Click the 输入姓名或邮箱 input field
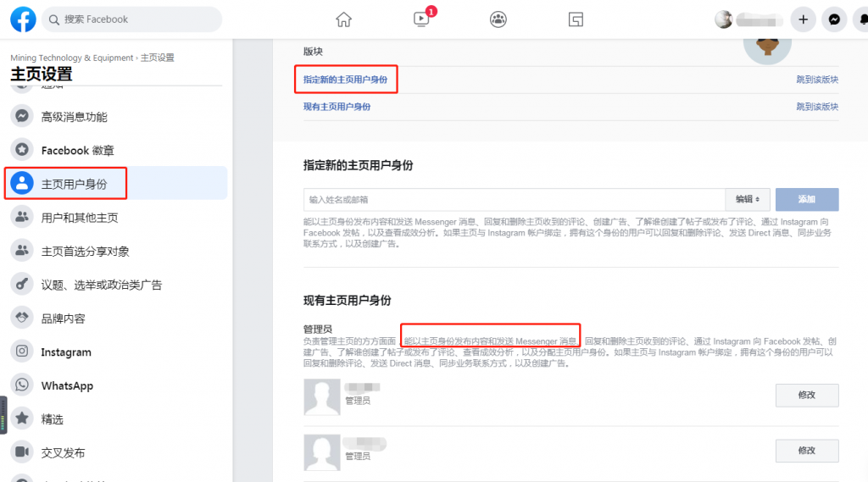This screenshot has height=482, width=868. point(515,200)
